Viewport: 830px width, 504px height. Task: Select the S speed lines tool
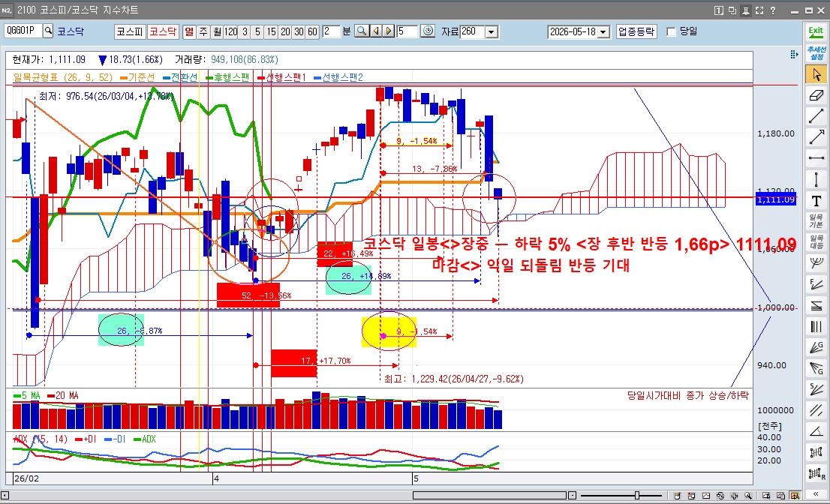816,389
